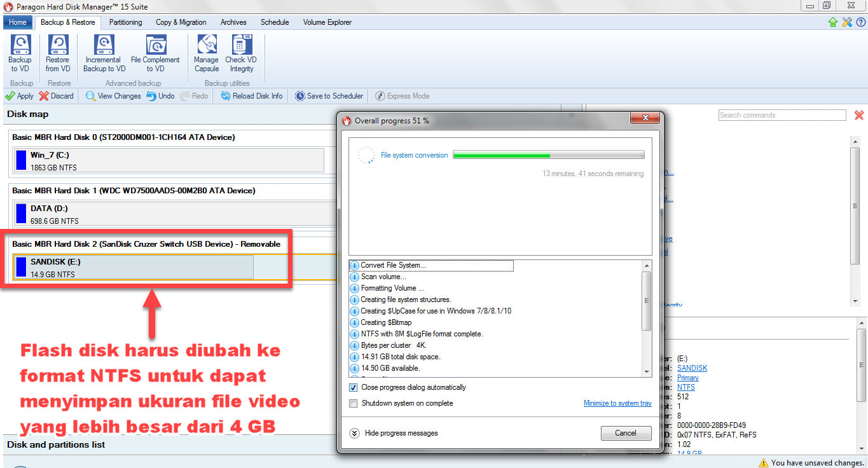The image size is (868, 468).
Task: Click the operations panel scrollbar down arrow
Action: (x=855, y=301)
